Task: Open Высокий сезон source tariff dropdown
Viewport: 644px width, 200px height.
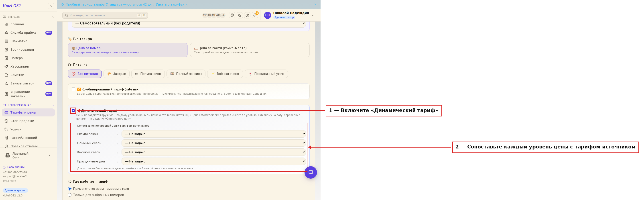Action: pyautogui.click(x=213, y=152)
